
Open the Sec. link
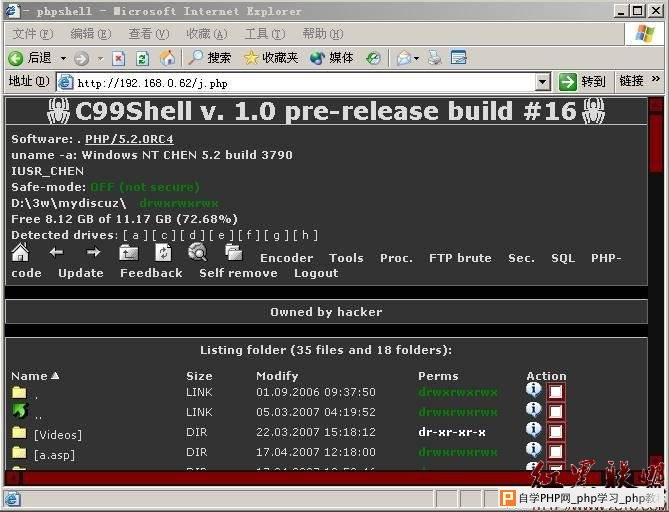(521, 258)
